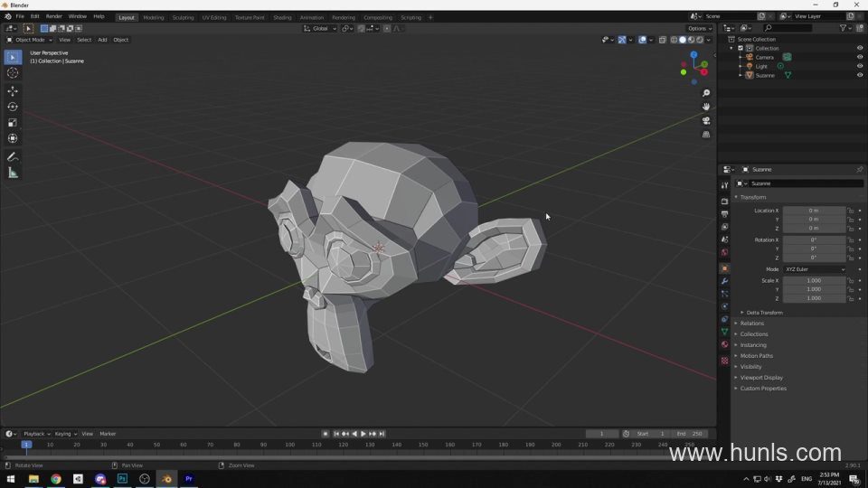Jump to the first frame button
This screenshot has width=868, height=488.
point(336,434)
